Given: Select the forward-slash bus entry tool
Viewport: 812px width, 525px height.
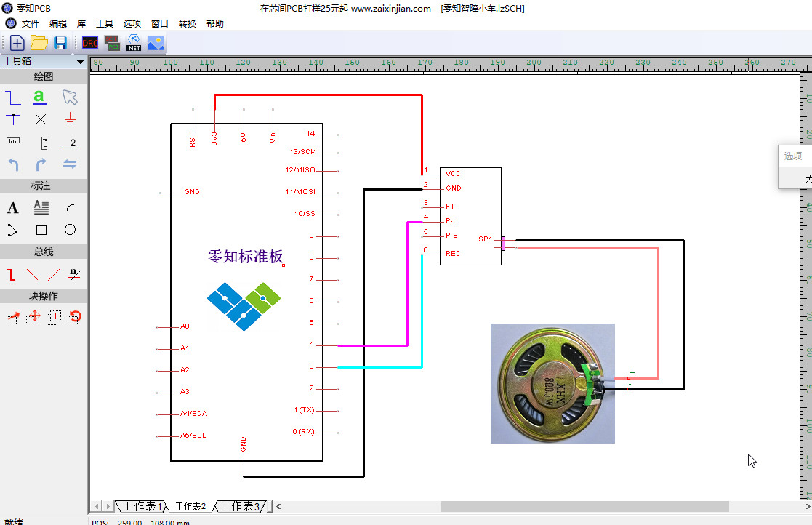Looking at the screenshot, I should coord(53,274).
